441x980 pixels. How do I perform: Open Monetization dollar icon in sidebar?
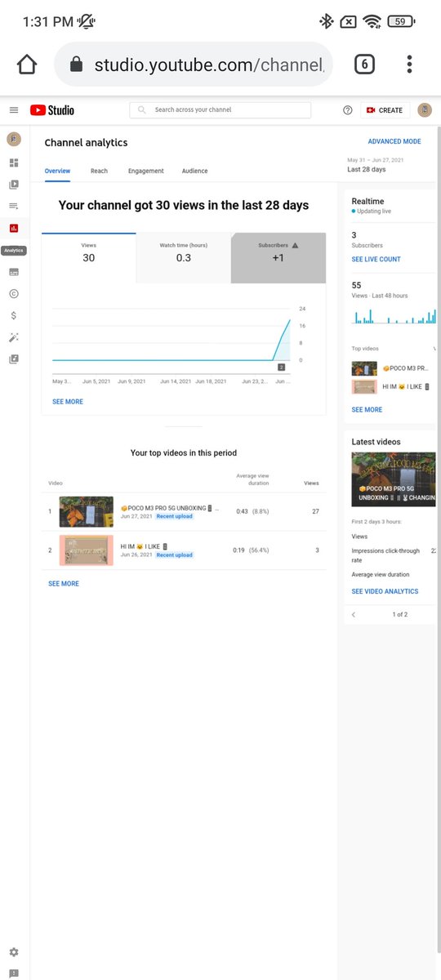(x=14, y=315)
